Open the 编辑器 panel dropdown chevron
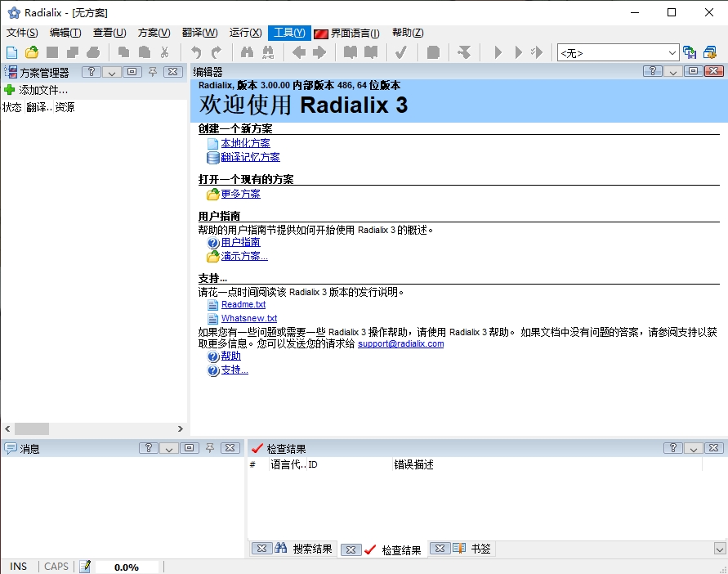This screenshot has width=728, height=574. tap(672, 72)
